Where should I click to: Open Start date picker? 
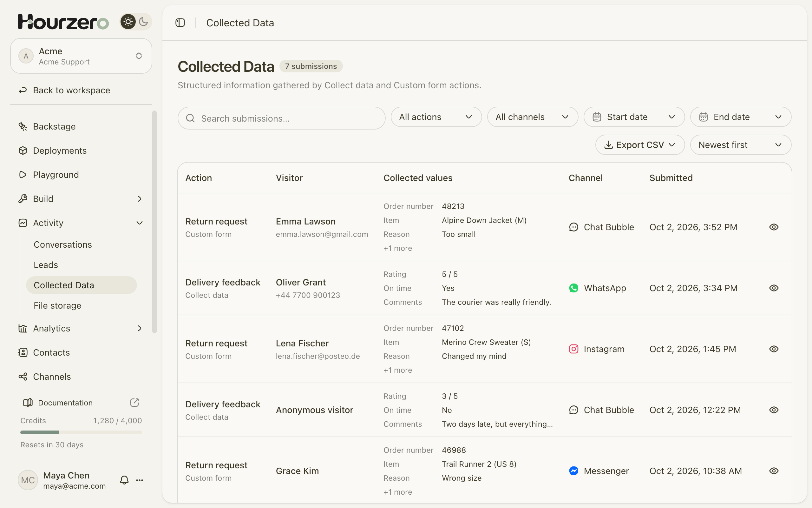(x=634, y=117)
